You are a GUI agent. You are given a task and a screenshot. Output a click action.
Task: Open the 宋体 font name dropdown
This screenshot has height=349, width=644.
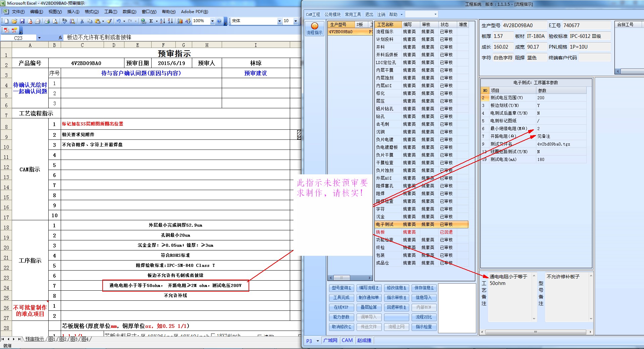pyautogui.click(x=279, y=21)
